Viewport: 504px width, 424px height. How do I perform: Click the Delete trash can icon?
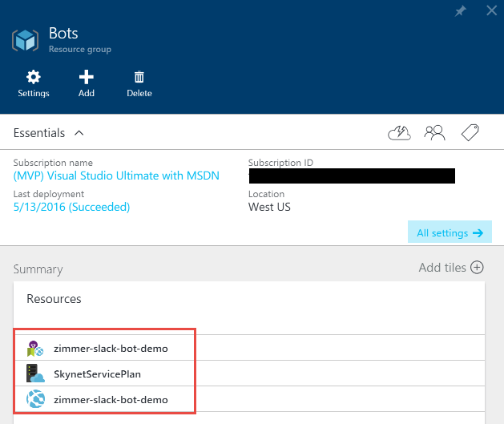[x=139, y=78]
